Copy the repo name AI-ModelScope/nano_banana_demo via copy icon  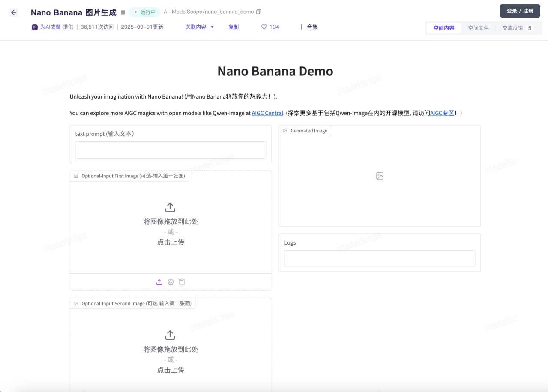(x=258, y=12)
